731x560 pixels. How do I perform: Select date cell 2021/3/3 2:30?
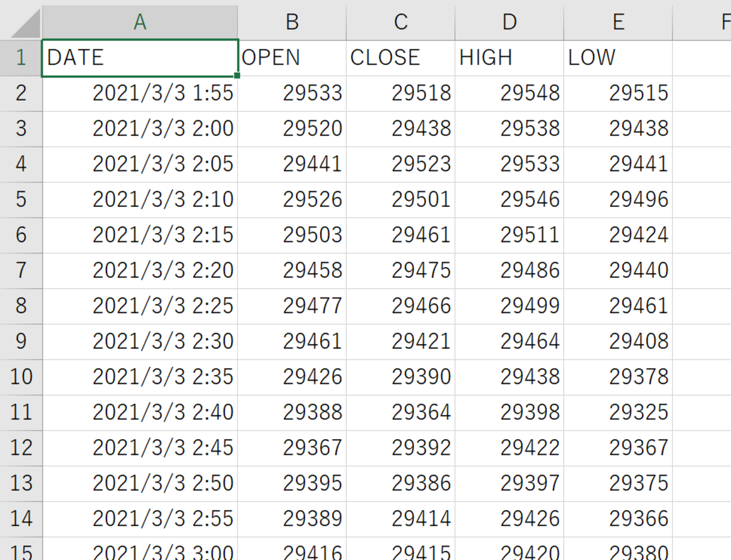(x=140, y=341)
